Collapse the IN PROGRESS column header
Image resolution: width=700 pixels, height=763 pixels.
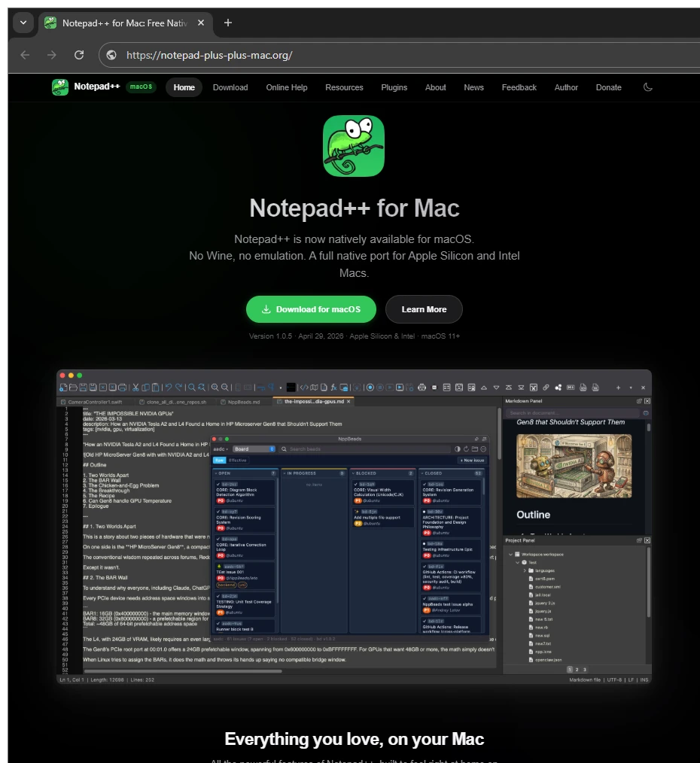(285, 473)
